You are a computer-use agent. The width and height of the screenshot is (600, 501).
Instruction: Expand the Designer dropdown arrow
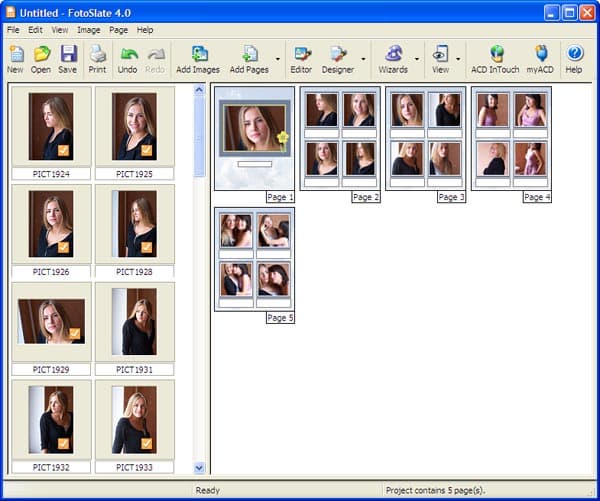point(363,59)
